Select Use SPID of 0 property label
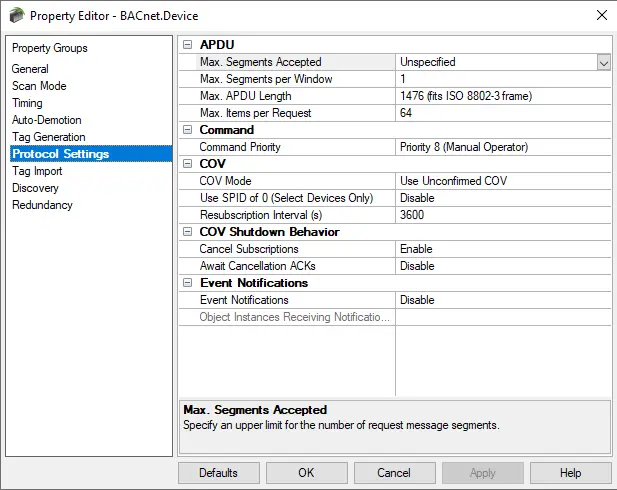The width and height of the screenshot is (617, 490). point(286,198)
